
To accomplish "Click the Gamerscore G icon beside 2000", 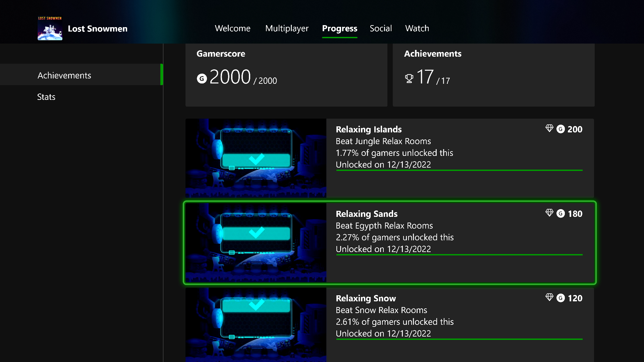I will click(x=202, y=78).
